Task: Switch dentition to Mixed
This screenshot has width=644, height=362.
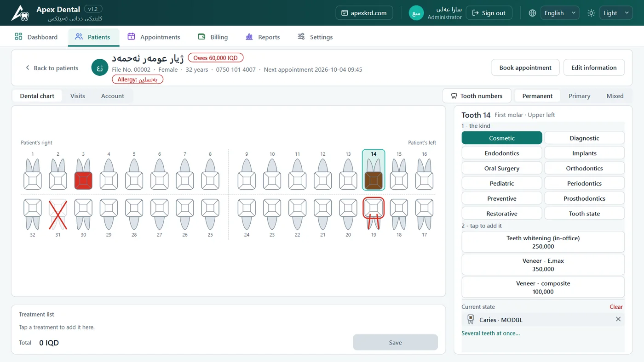Action: (x=615, y=96)
